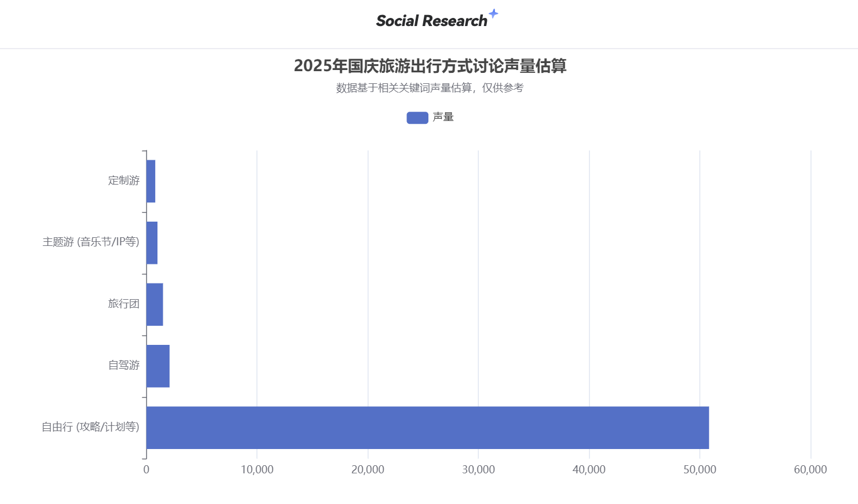Click the 30,000 x-axis tick label
This screenshot has height=504, width=858.
point(478,470)
